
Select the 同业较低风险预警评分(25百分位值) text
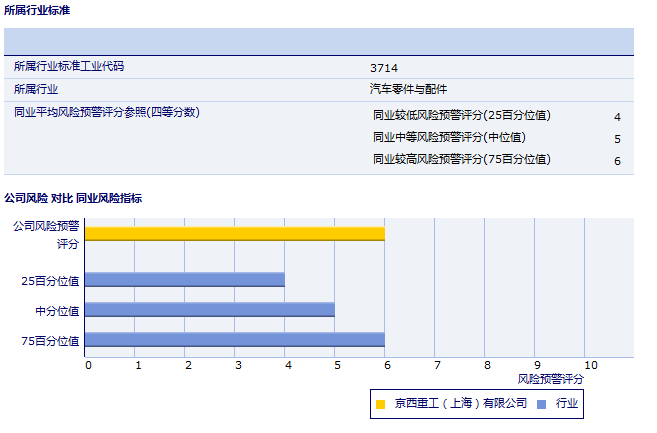pos(461,115)
